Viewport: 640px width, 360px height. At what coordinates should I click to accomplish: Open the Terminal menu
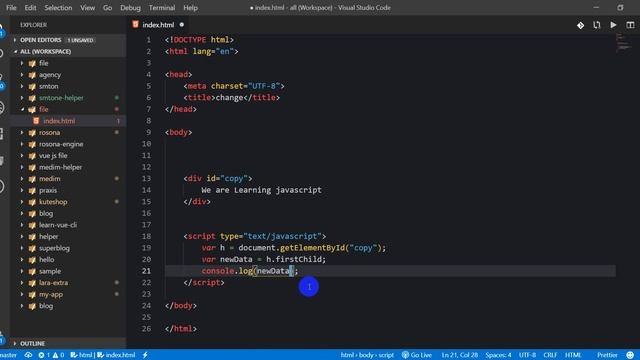(162, 8)
